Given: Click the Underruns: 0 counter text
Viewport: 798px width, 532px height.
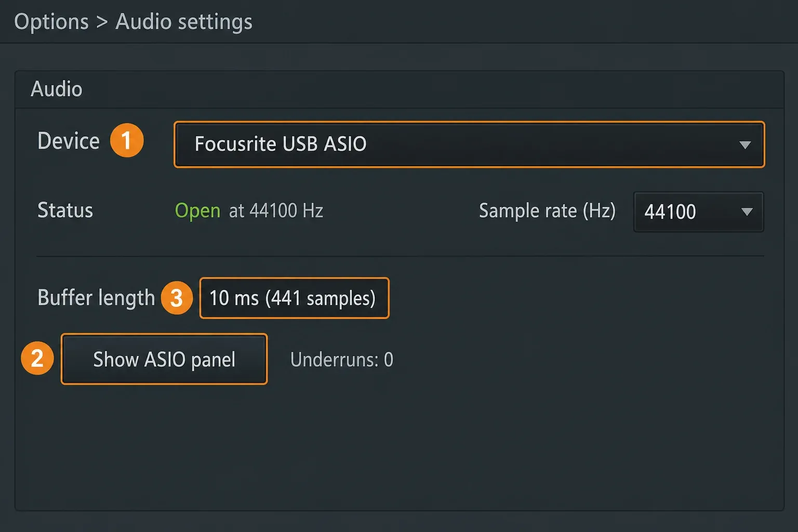Looking at the screenshot, I should tap(342, 360).
